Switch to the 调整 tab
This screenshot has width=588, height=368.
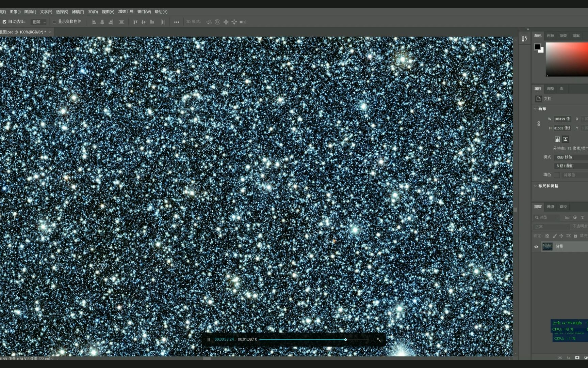(x=550, y=89)
